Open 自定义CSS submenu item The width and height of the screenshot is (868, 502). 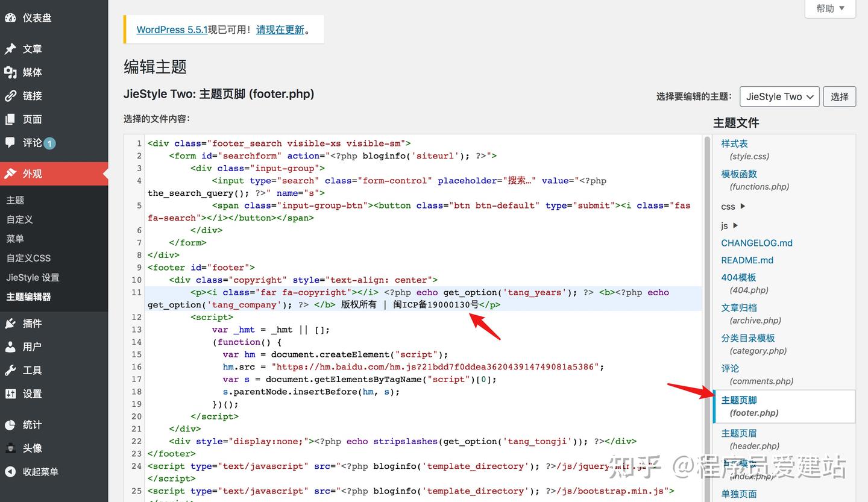pyautogui.click(x=28, y=258)
